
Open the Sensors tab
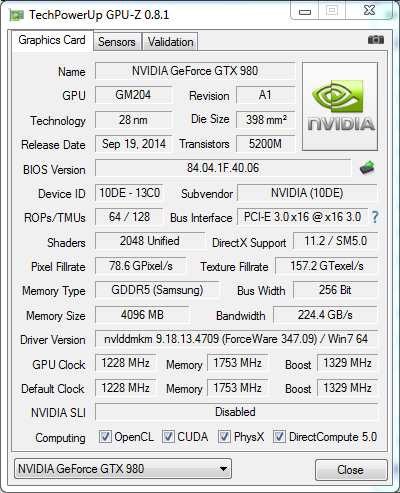pyautogui.click(x=117, y=42)
